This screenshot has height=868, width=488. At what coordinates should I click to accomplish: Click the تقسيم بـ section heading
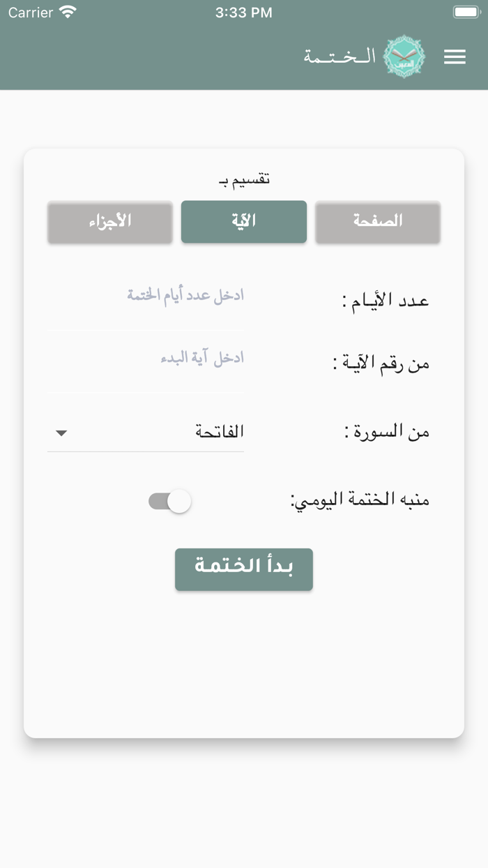pyautogui.click(x=243, y=179)
